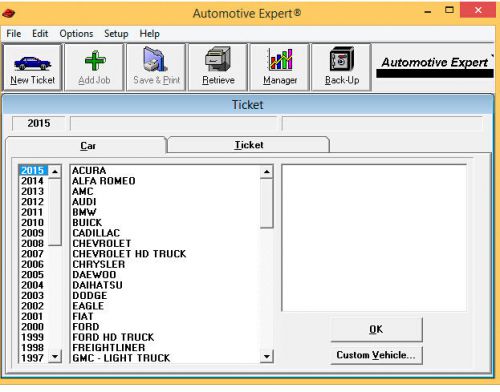Click the empty model list box
Viewport: 500px width, 392px height.
coord(374,238)
